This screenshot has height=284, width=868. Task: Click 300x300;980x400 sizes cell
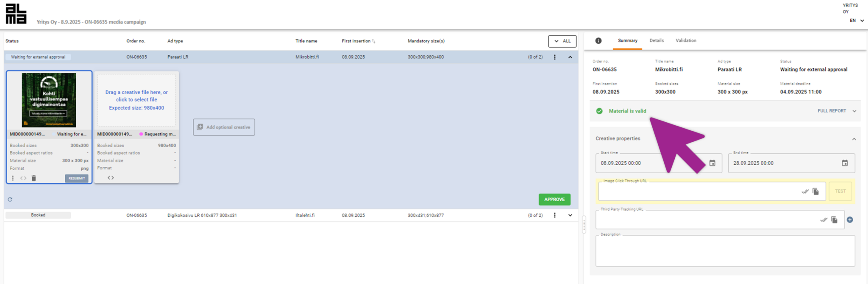[426, 57]
